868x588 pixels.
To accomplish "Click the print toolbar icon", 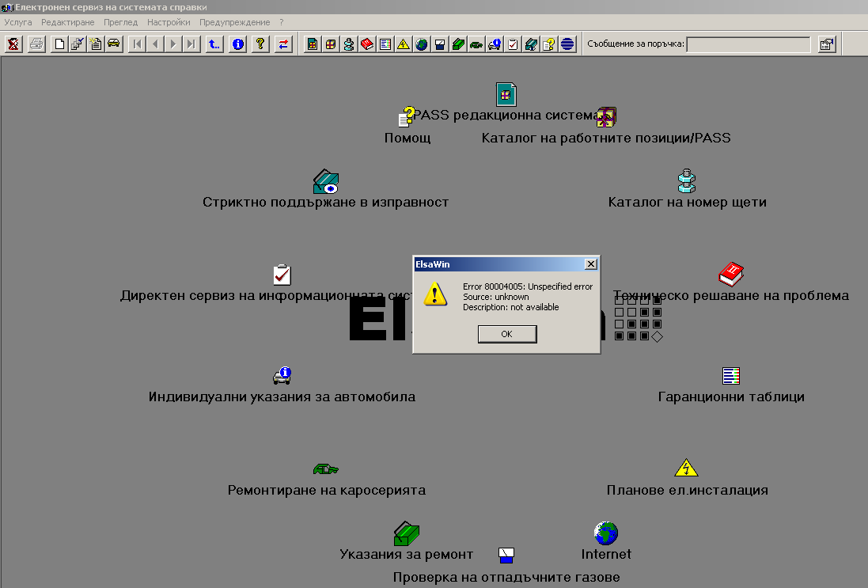I will pyautogui.click(x=36, y=44).
